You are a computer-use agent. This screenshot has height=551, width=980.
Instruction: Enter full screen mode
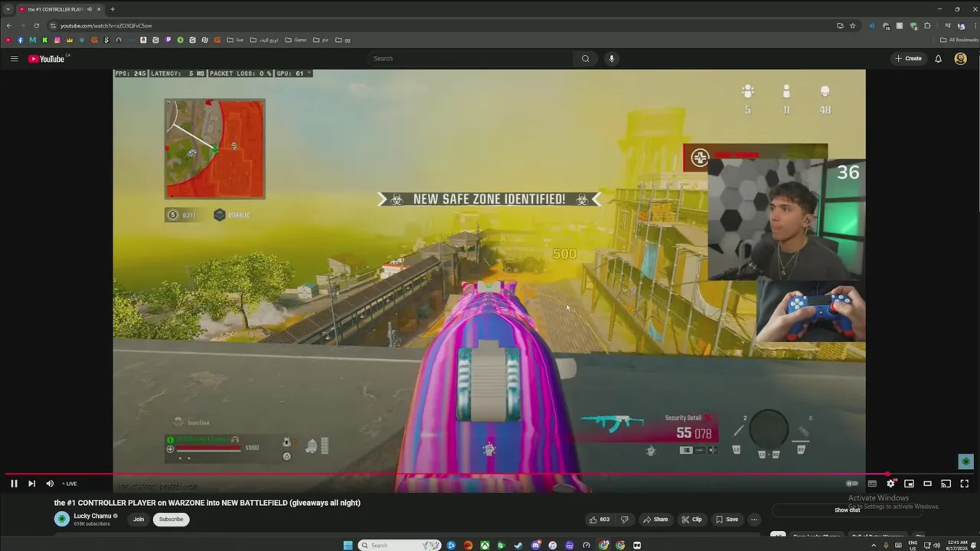point(964,483)
